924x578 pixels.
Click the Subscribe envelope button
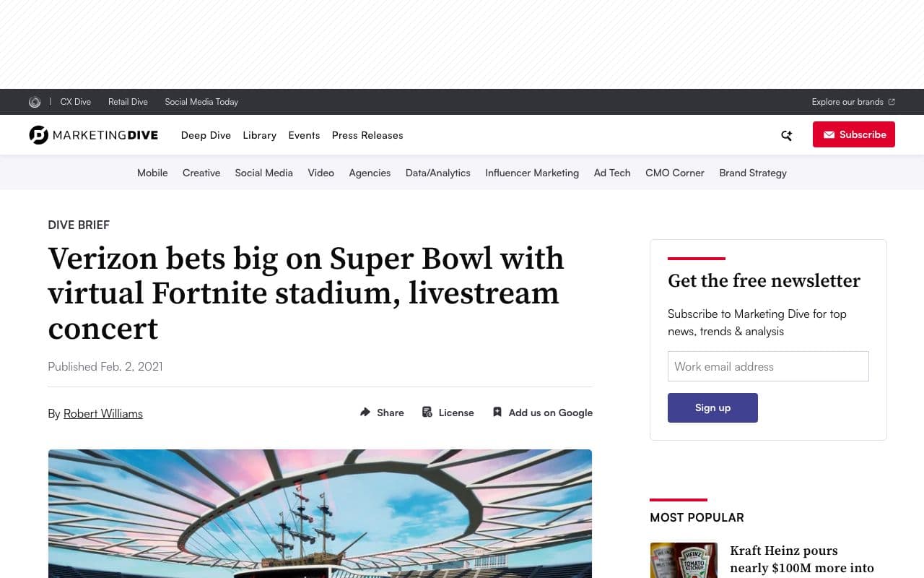[853, 134]
